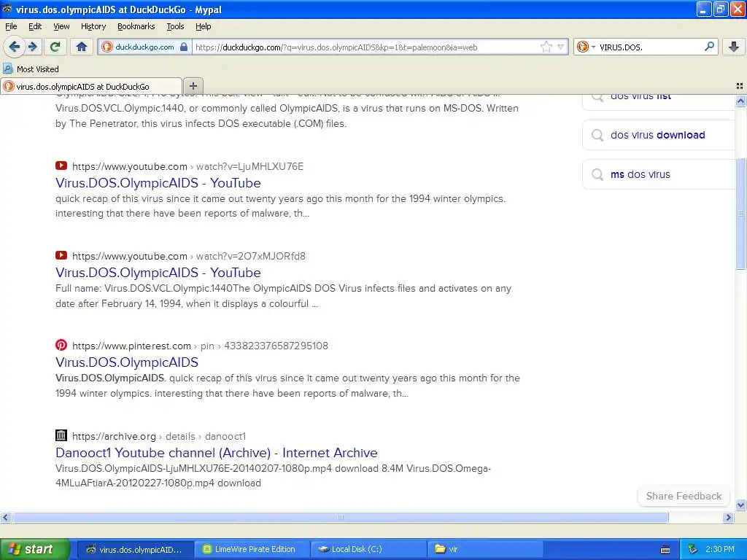Open the all-tabs grid button

pyautogui.click(x=740, y=86)
